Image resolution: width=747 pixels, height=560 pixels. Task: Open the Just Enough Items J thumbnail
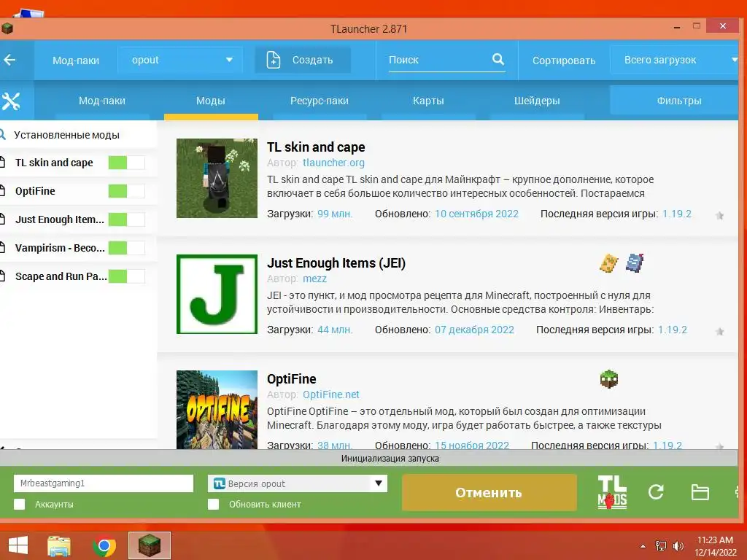click(217, 294)
